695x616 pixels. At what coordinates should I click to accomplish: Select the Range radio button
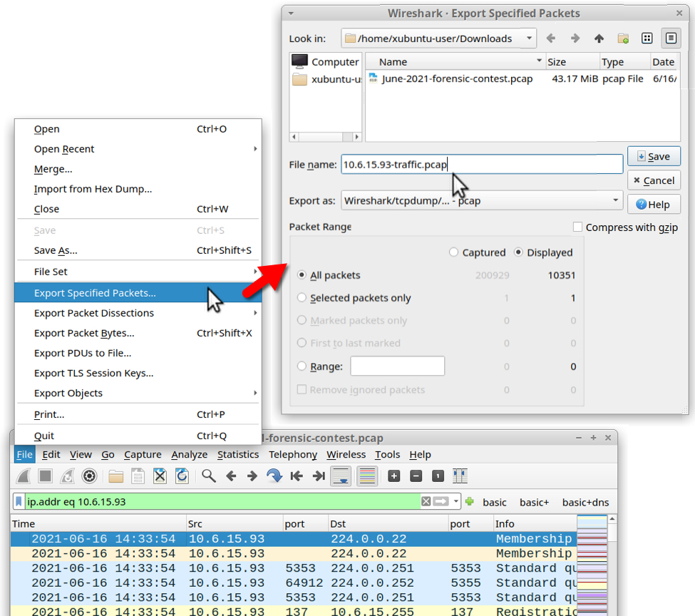(x=302, y=366)
